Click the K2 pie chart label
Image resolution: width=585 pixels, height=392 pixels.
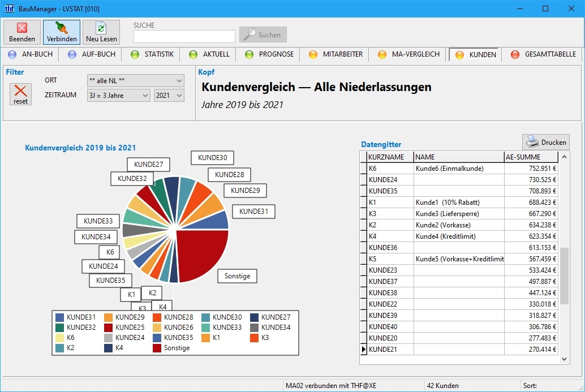click(152, 293)
